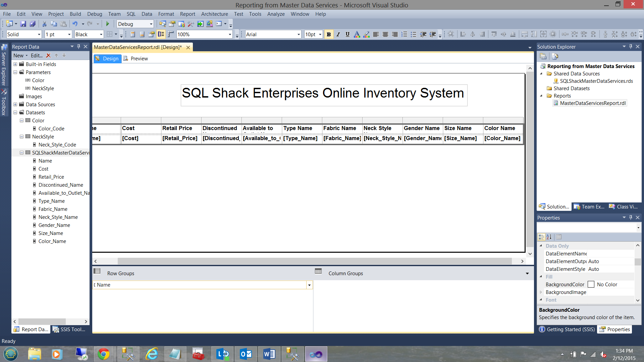Open the Arial font family dropdown
Screen dimensions: 644x362
299,34
